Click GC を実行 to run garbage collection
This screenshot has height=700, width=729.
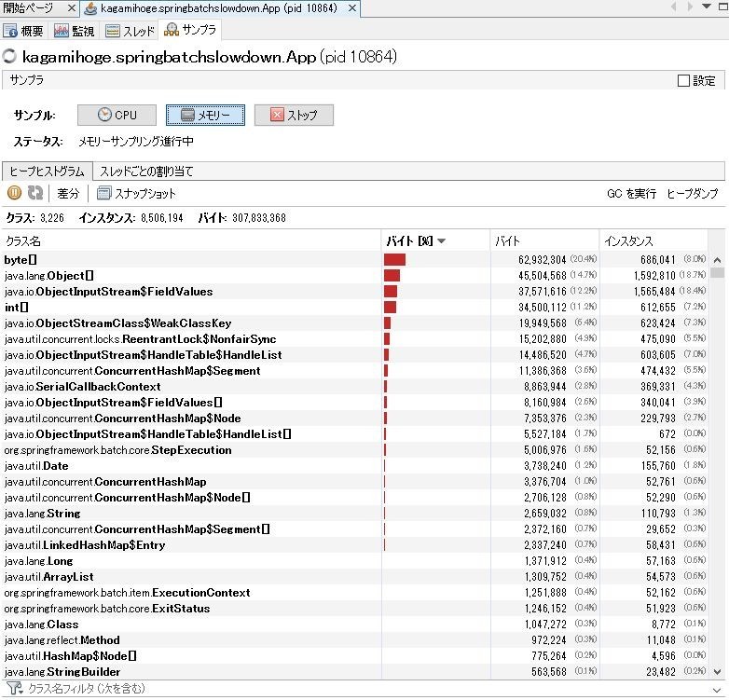click(631, 193)
